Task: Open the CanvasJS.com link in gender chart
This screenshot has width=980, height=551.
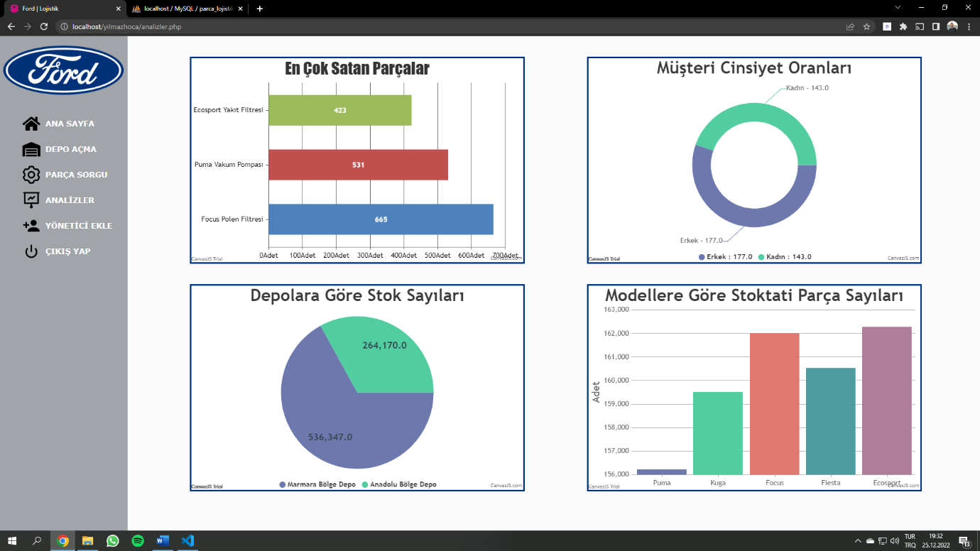Action: pyautogui.click(x=903, y=258)
